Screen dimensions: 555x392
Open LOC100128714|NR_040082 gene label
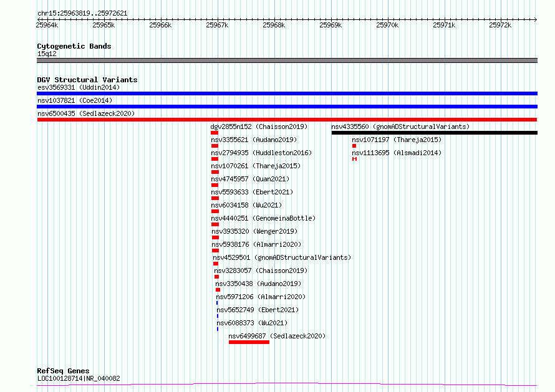[x=79, y=378]
